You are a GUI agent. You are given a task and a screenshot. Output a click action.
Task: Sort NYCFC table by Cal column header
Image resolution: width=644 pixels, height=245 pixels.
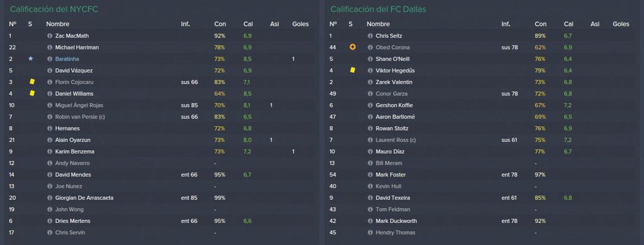pos(248,24)
